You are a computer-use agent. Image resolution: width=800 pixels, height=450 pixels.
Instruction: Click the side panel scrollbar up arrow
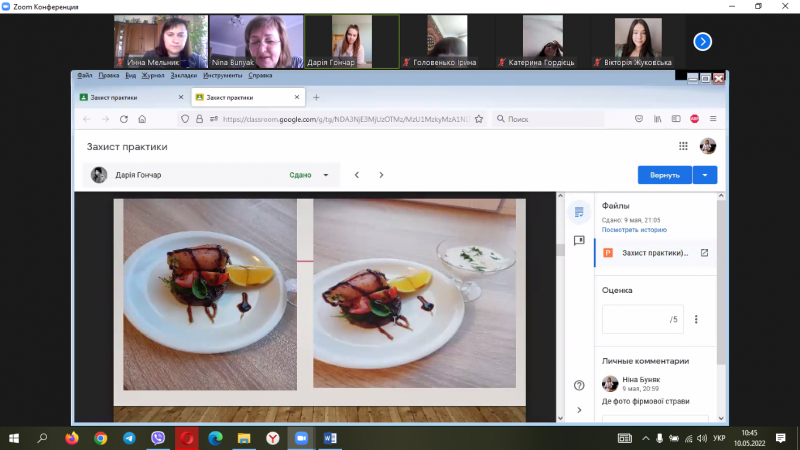tap(721, 196)
